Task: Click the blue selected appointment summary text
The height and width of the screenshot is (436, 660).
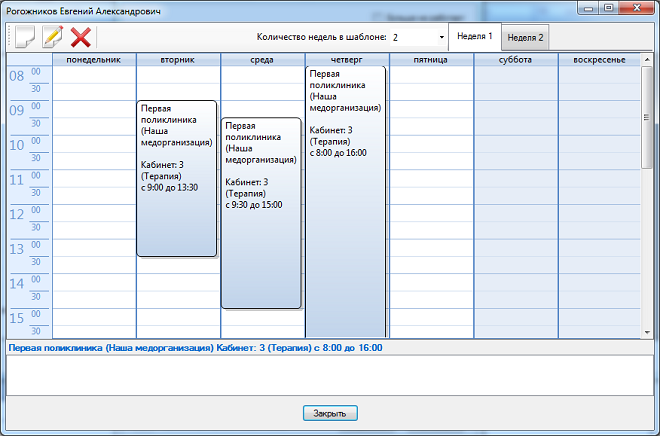Action: click(195, 348)
